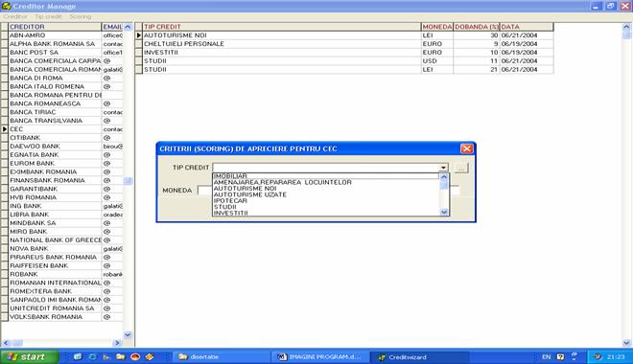Choose IPOTECAR option
The height and width of the screenshot is (364, 633).
[x=326, y=200]
